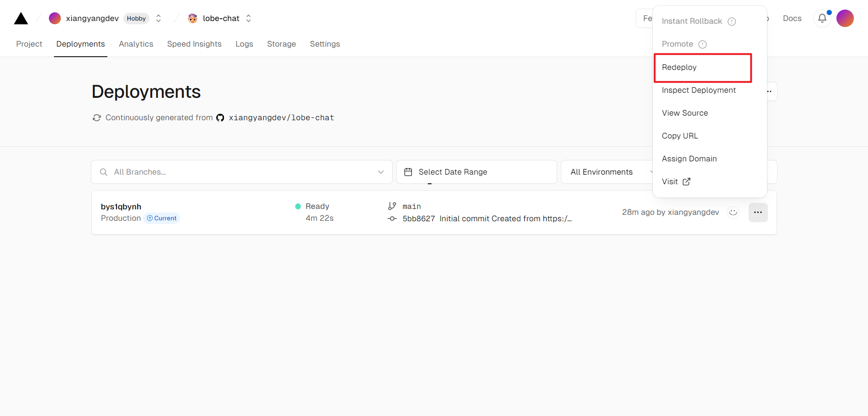Open the Speed Insights tab
The width and height of the screenshot is (868, 416).
pyautogui.click(x=194, y=44)
